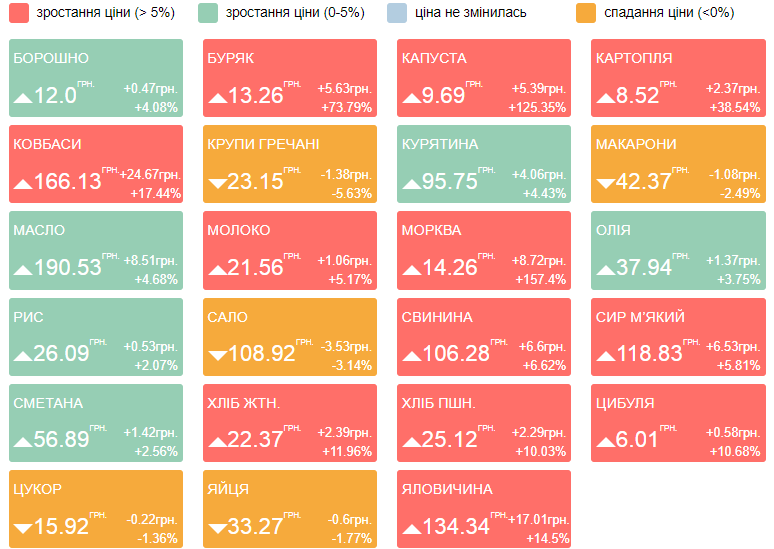Click the red price-rise-over-5% legend swatch

coord(17,13)
